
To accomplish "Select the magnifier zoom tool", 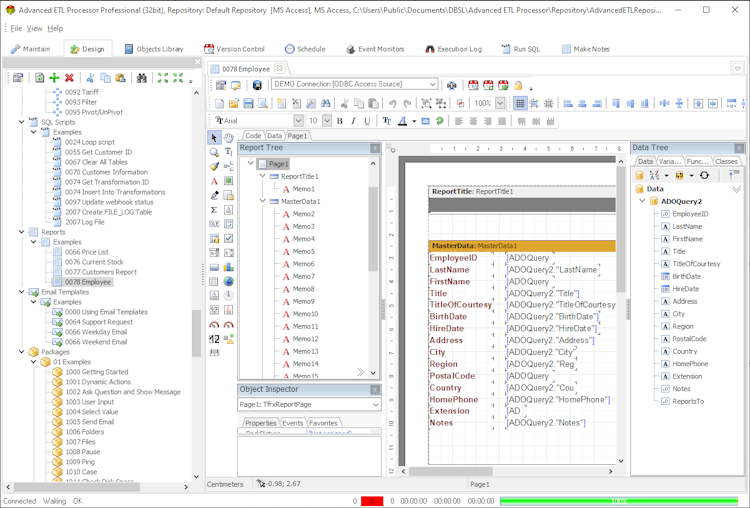I will click(214, 152).
